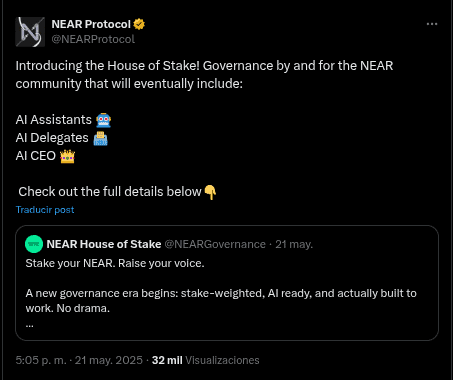453x380 pixels.
Task: Click the ballot box emoji after AI Delegates
Action: pyautogui.click(x=100, y=138)
